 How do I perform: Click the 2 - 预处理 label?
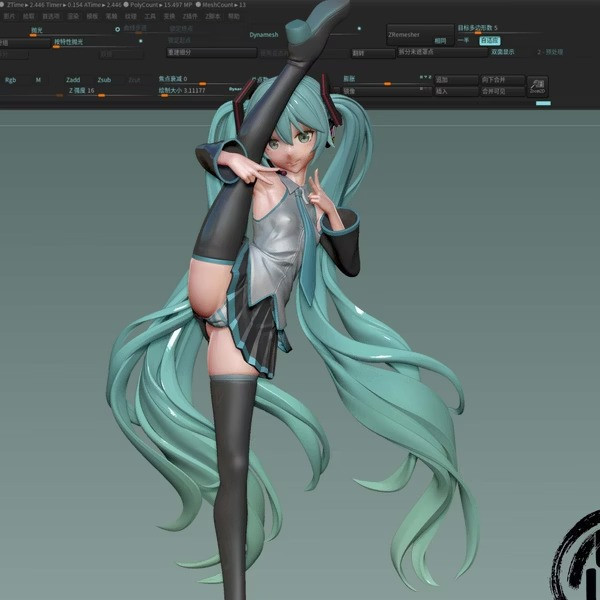(x=550, y=52)
